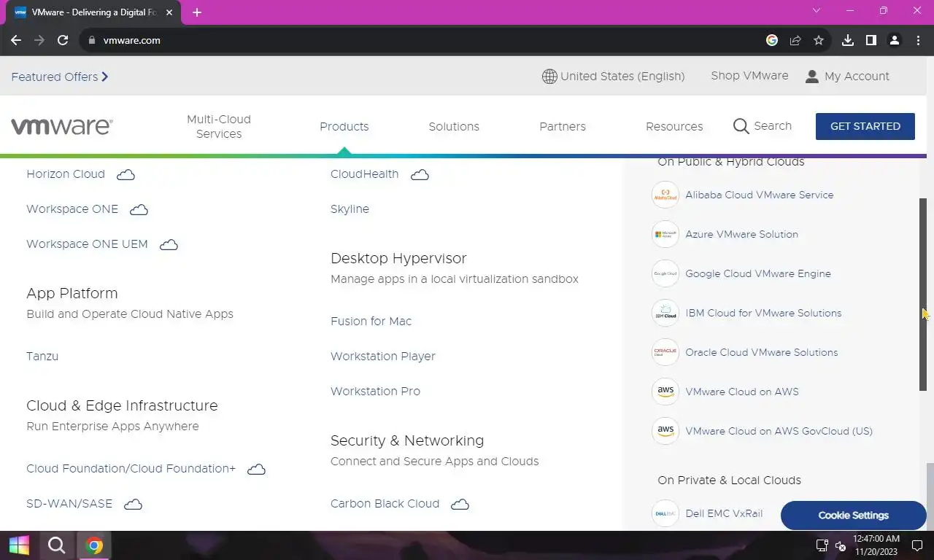Click cloud icon next to CloudHealth
Viewport: 934px width, 560px height.
click(x=420, y=174)
